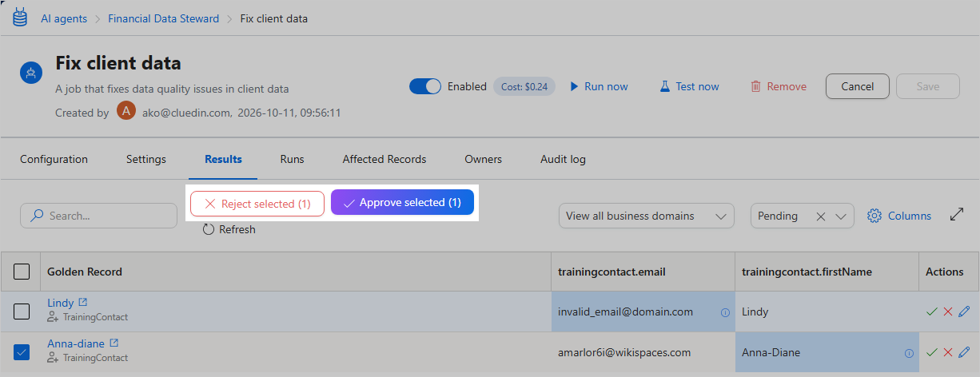Click the Fix client data job icon

(31, 74)
